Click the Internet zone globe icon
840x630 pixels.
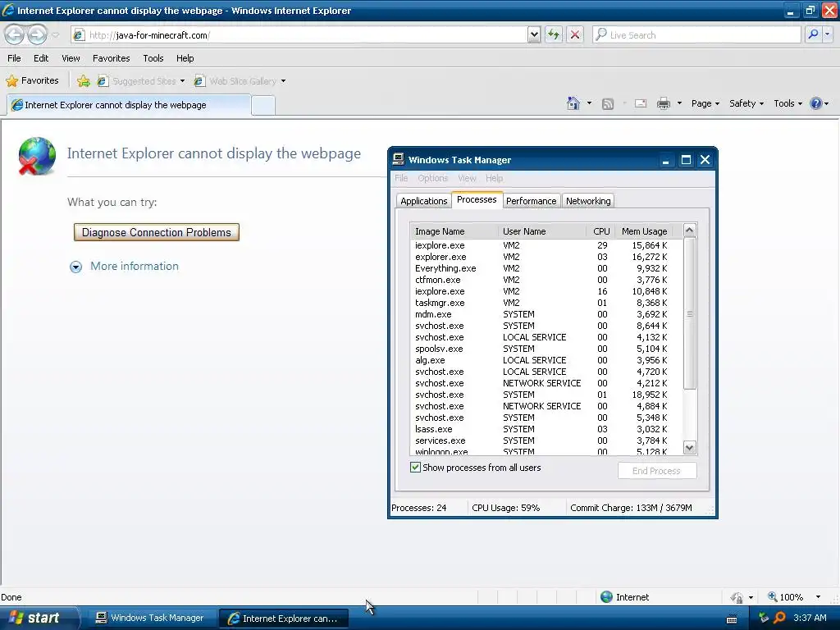click(606, 597)
